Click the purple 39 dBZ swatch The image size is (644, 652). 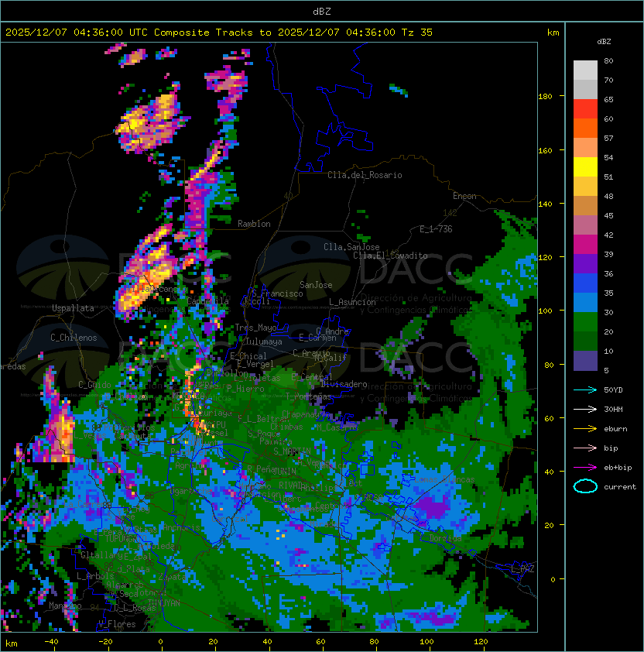(585, 263)
